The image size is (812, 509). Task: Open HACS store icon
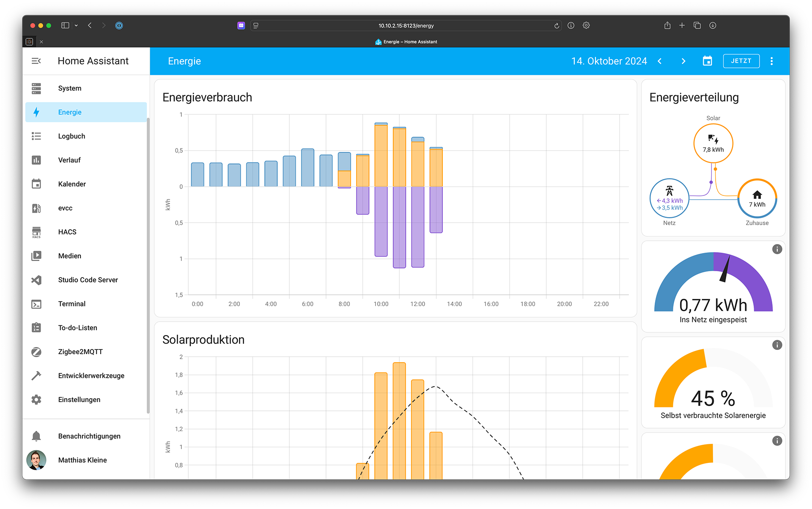point(36,232)
